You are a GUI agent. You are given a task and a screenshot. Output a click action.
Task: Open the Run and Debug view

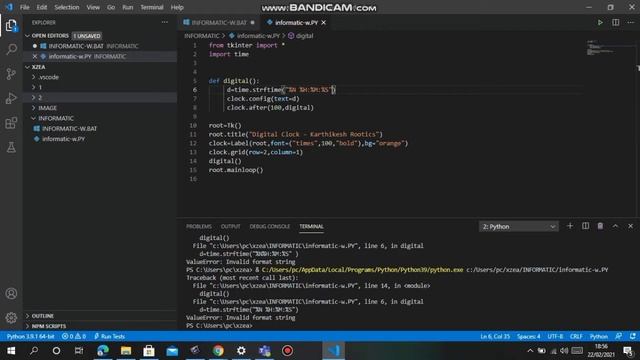tap(11, 98)
